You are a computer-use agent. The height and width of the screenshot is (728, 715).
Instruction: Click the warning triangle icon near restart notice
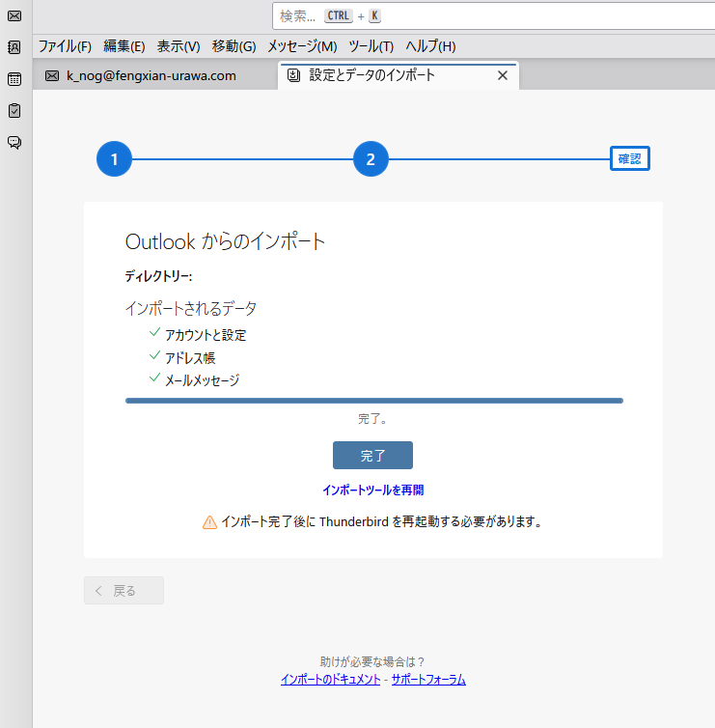(209, 522)
